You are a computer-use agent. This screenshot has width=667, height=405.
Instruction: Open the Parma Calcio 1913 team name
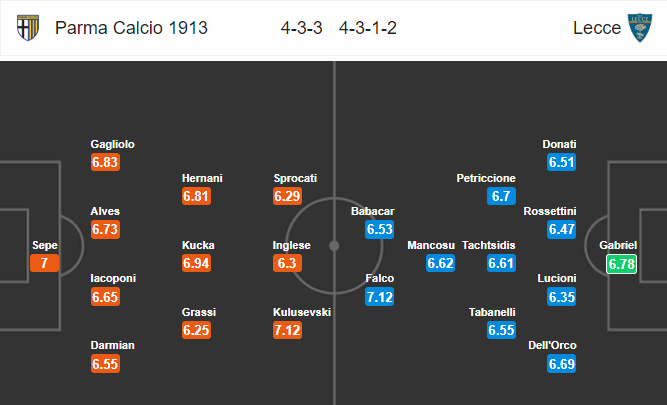(131, 28)
